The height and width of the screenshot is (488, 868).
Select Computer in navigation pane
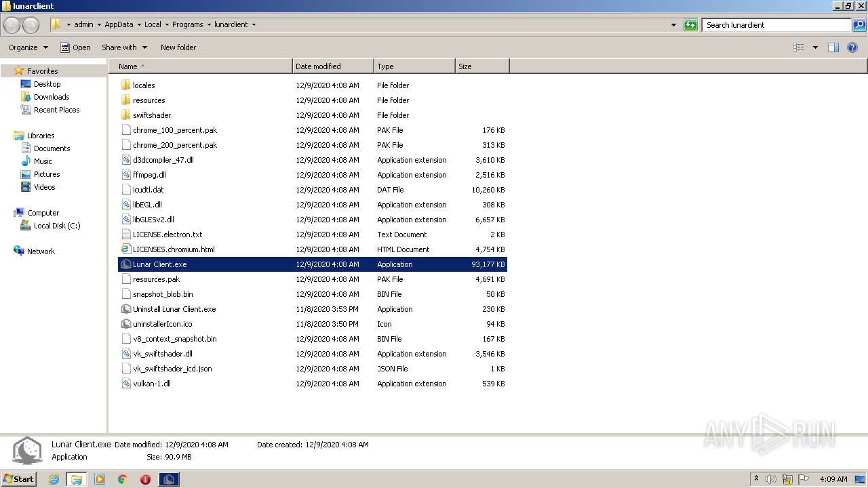(43, 213)
